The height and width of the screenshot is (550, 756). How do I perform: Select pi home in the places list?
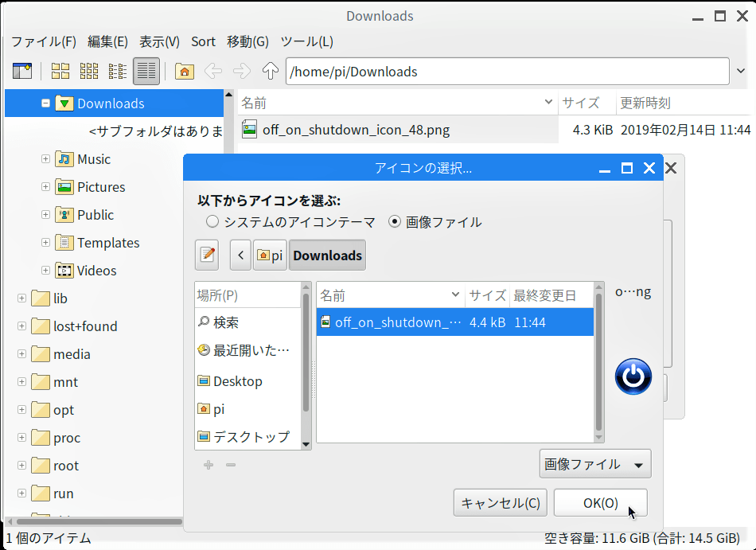[x=247, y=409]
